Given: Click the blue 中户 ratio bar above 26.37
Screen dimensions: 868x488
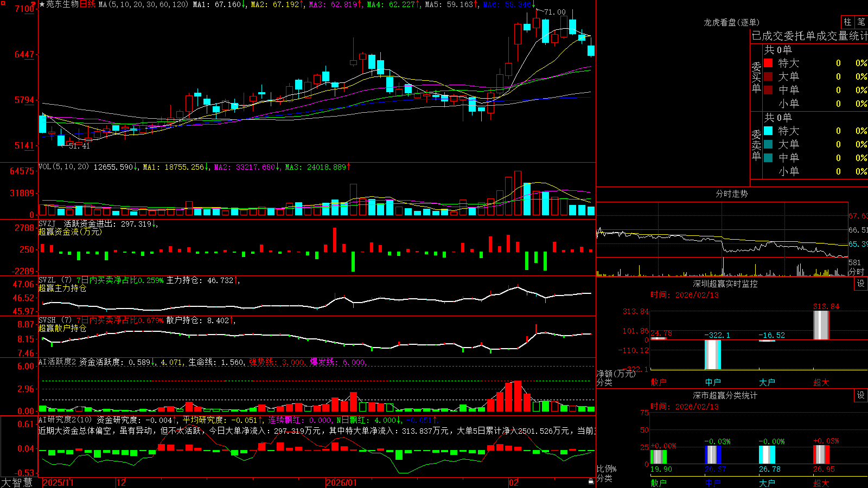Looking at the screenshot, I should [713, 454].
